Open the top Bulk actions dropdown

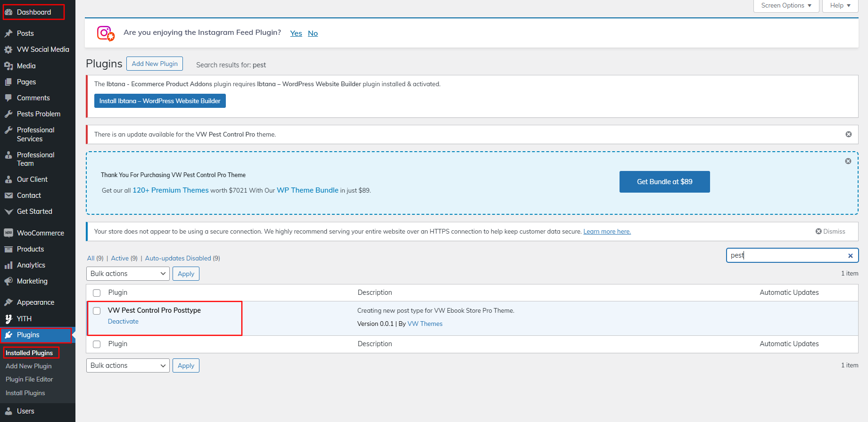tap(128, 274)
